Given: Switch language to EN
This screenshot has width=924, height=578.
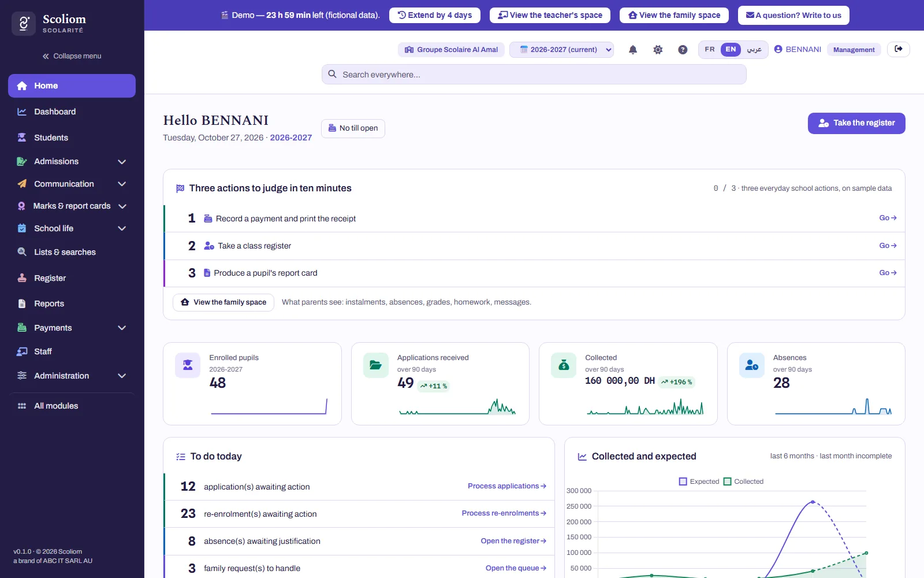Looking at the screenshot, I should pyautogui.click(x=731, y=50).
